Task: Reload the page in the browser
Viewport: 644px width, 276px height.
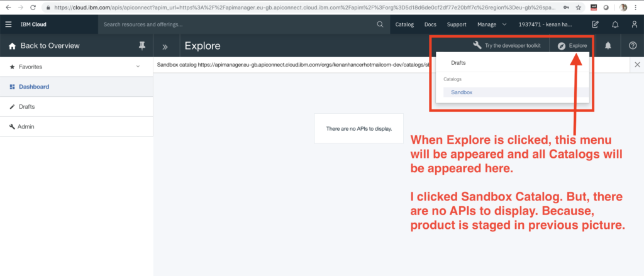Action: tap(33, 8)
